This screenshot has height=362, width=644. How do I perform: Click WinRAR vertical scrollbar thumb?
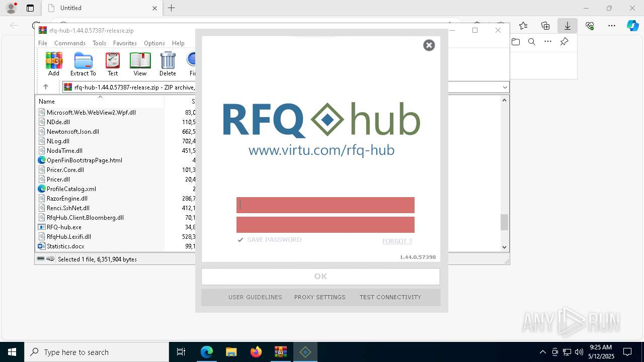tap(504, 222)
